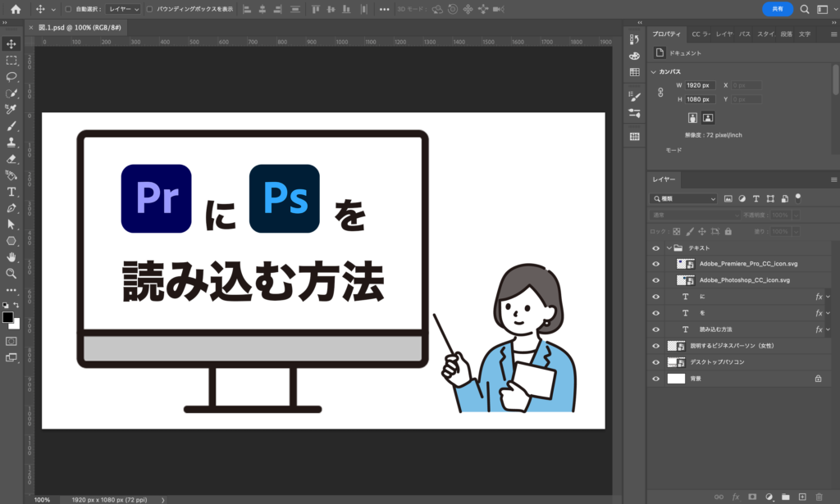Select the Path Selection arrow tool
840x504 pixels.
[11, 225]
